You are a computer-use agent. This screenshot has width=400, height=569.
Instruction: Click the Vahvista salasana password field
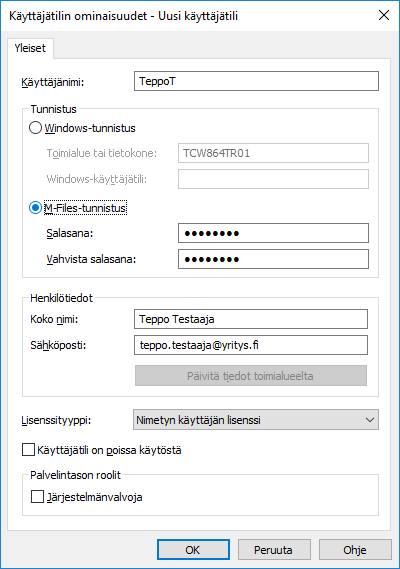[x=273, y=259]
